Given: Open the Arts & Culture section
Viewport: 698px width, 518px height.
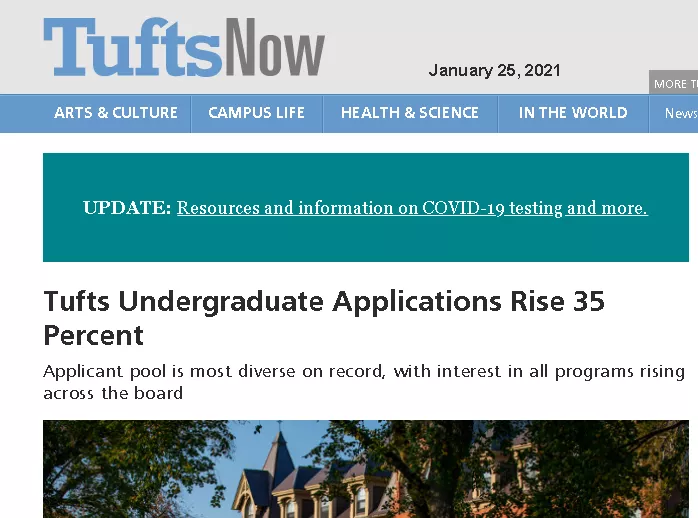Looking at the screenshot, I should [x=116, y=113].
